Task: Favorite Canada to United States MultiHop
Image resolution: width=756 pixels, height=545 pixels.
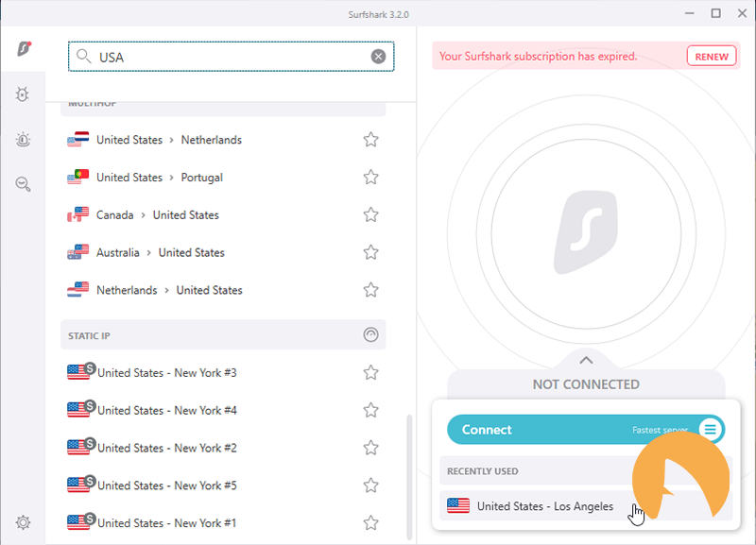Action: 370,215
